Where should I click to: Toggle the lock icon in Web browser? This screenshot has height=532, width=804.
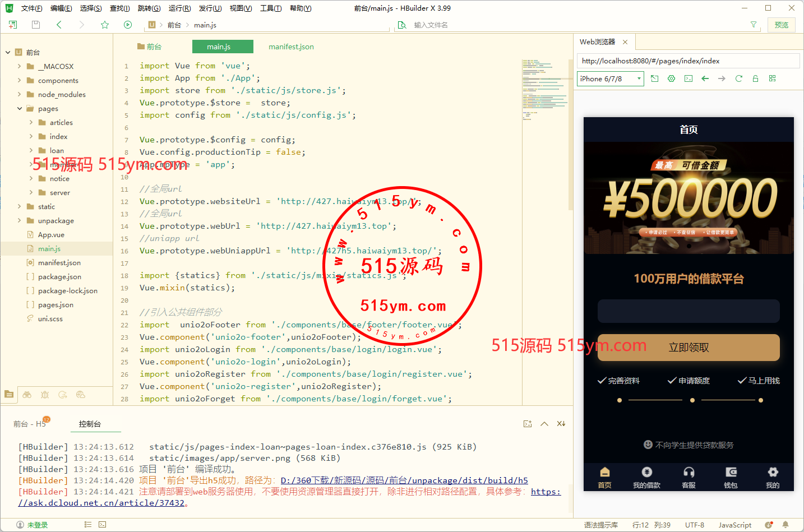(x=755, y=78)
